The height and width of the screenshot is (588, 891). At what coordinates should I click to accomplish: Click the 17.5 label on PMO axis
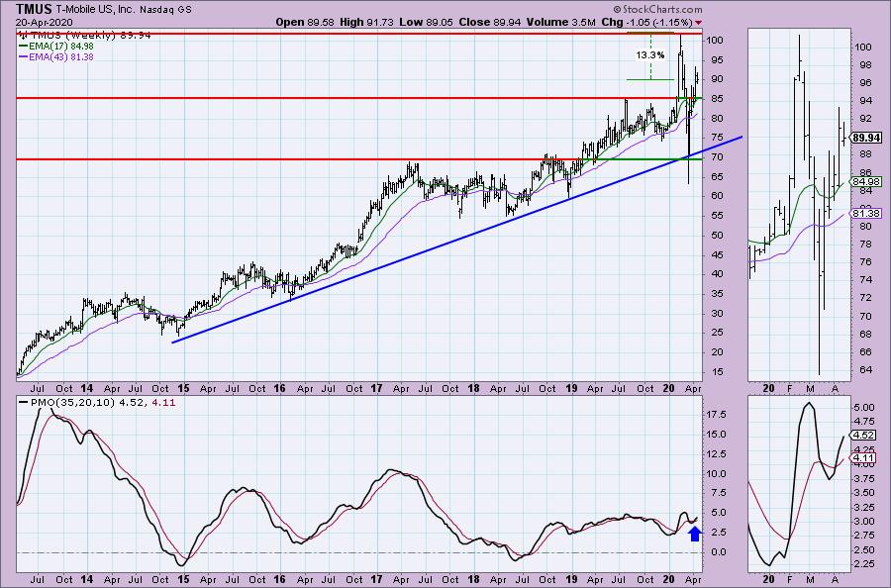tap(718, 415)
